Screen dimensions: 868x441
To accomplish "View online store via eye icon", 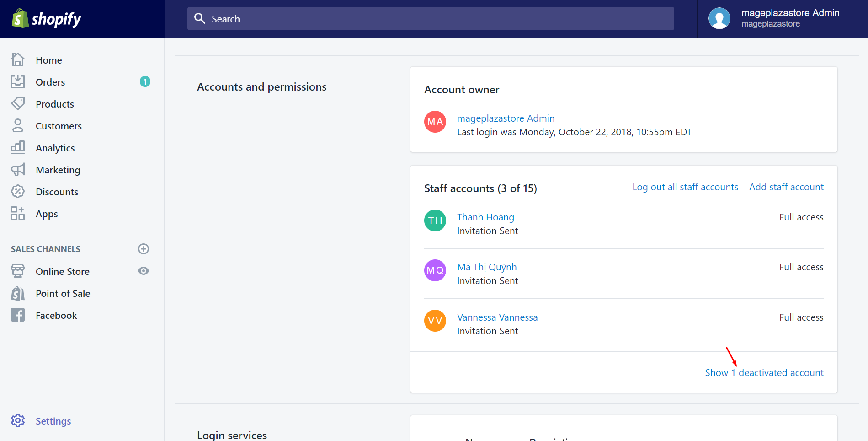I will pos(144,271).
